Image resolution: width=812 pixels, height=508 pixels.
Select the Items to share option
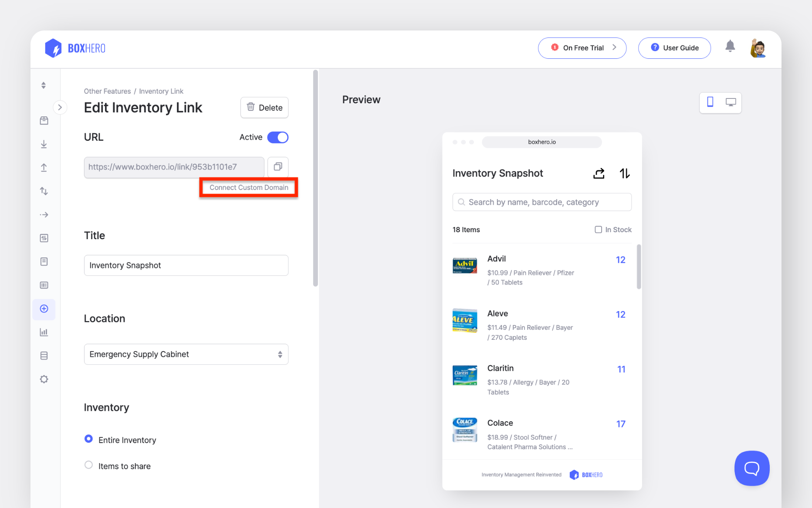tap(89, 465)
